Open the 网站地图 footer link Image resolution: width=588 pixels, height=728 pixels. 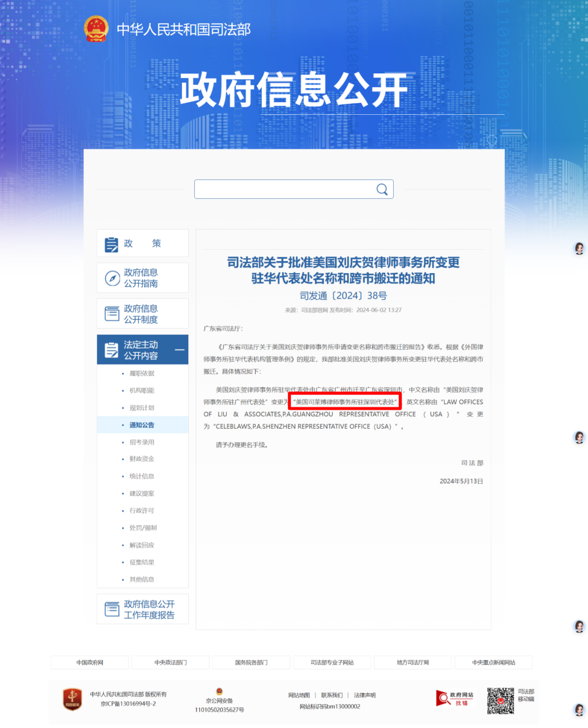(x=299, y=695)
